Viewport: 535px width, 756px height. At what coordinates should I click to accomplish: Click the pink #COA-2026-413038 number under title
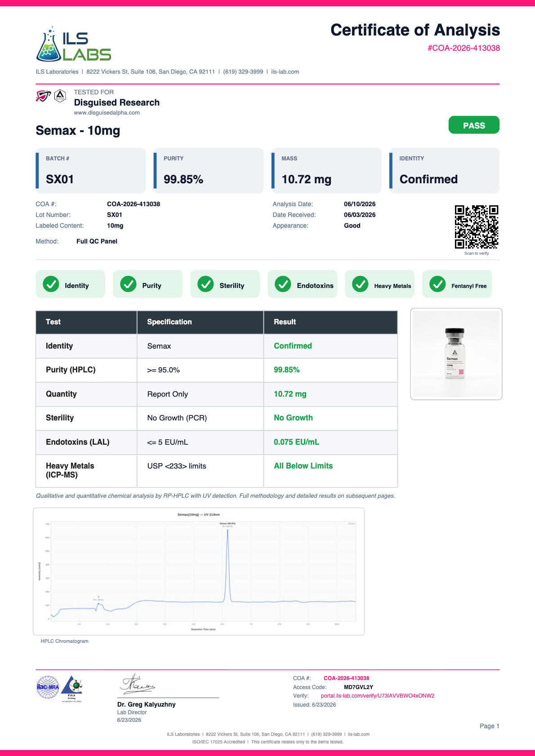[x=464, y=48]
